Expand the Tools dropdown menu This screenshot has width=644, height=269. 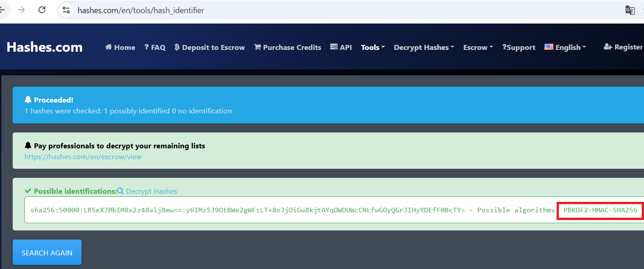(373, 47)
